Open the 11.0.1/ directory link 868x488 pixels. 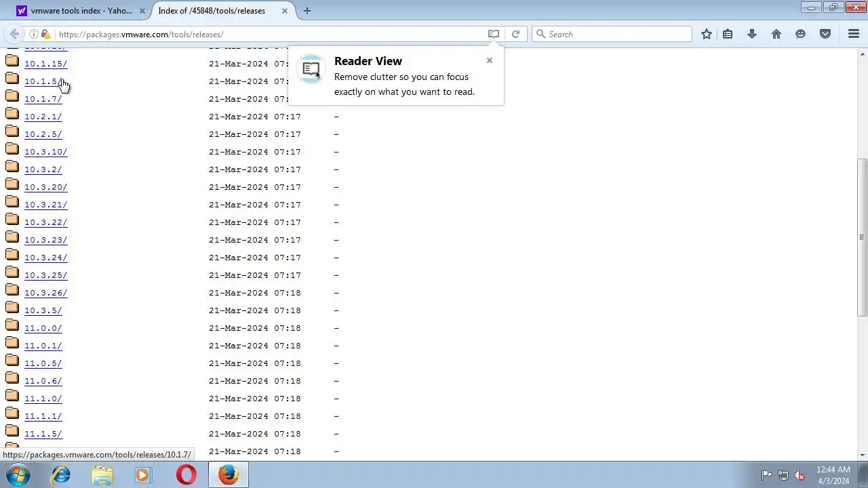(x=43, y=346)
